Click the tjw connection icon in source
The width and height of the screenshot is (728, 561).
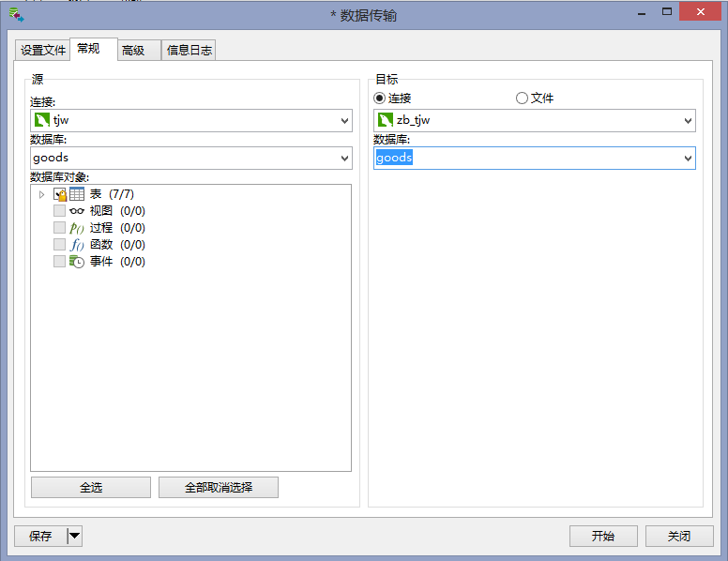42,120
